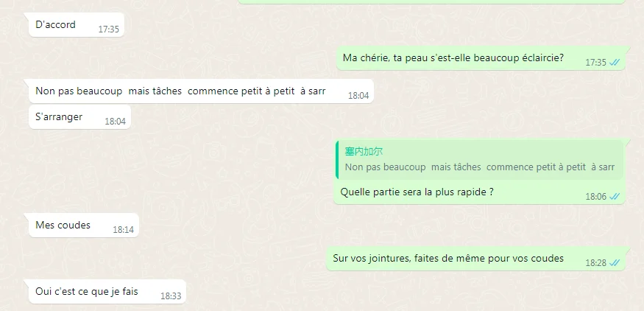This screenshot has width=644, height=311.
Task: Click the green quote bar in reply bubble
Action: coord(337,160)
